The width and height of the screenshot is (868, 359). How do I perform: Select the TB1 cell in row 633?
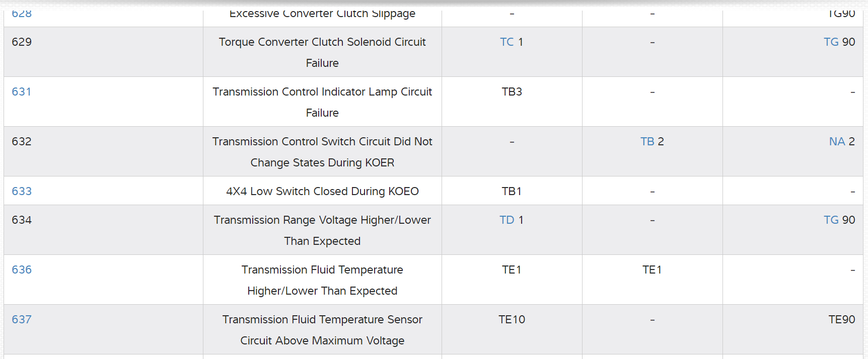512,191
